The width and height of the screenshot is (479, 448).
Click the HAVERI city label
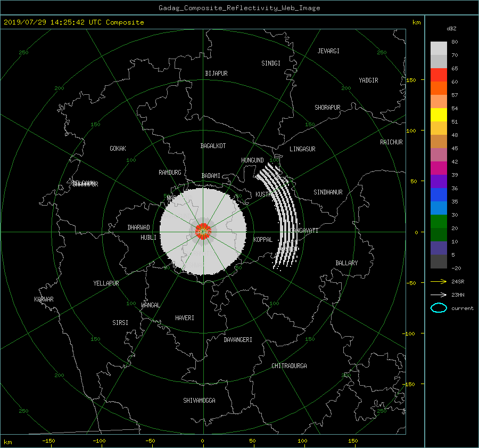tap(185, 318)
